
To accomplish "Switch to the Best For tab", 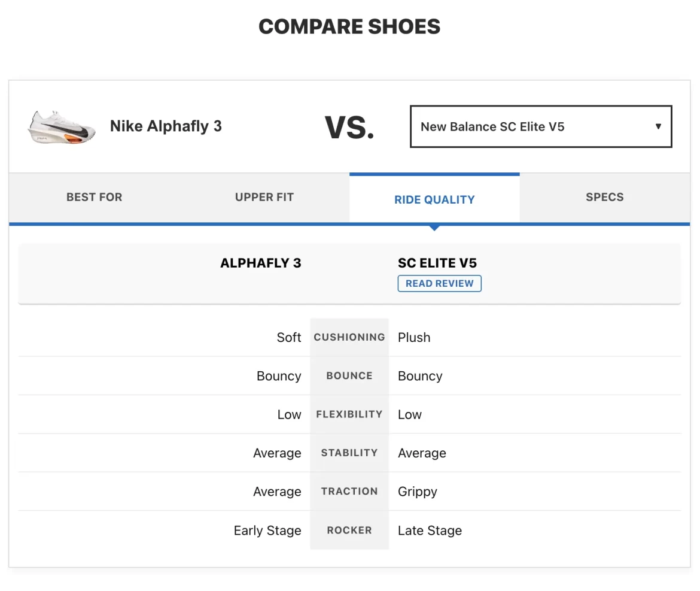I will point(94,197).
